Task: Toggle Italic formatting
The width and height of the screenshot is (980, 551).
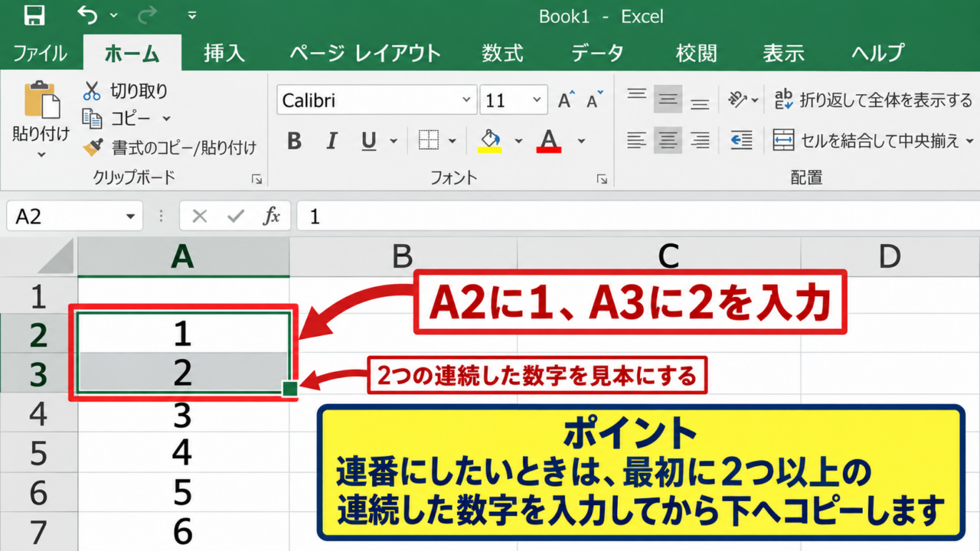Action: click(x=332, y=141)
